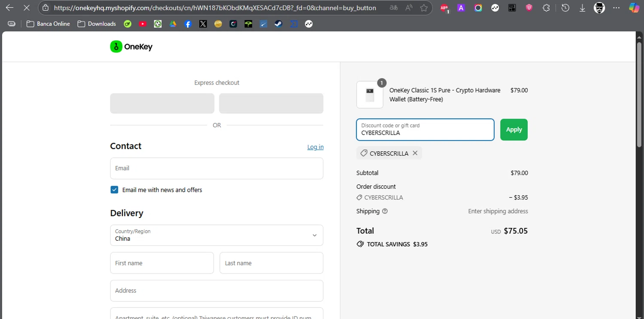
Task: Open the Facebook bookmark
Action: (188, 24)
